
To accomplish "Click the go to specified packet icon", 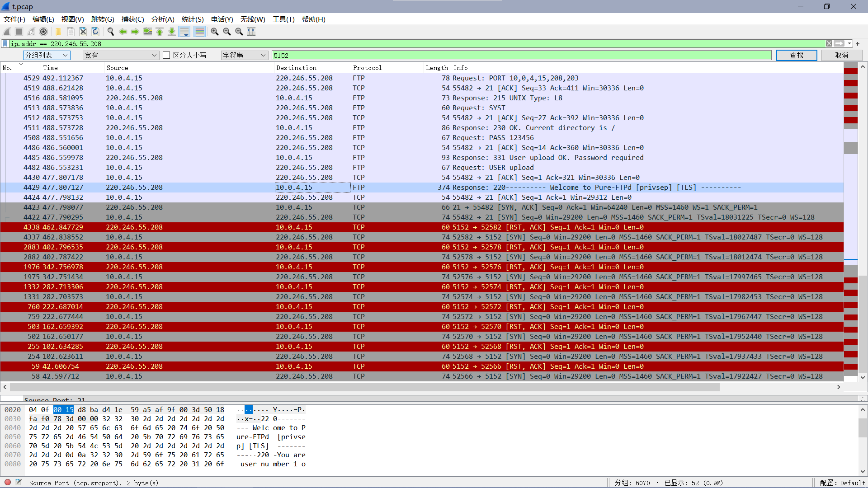I will click(x=147, y=32).
